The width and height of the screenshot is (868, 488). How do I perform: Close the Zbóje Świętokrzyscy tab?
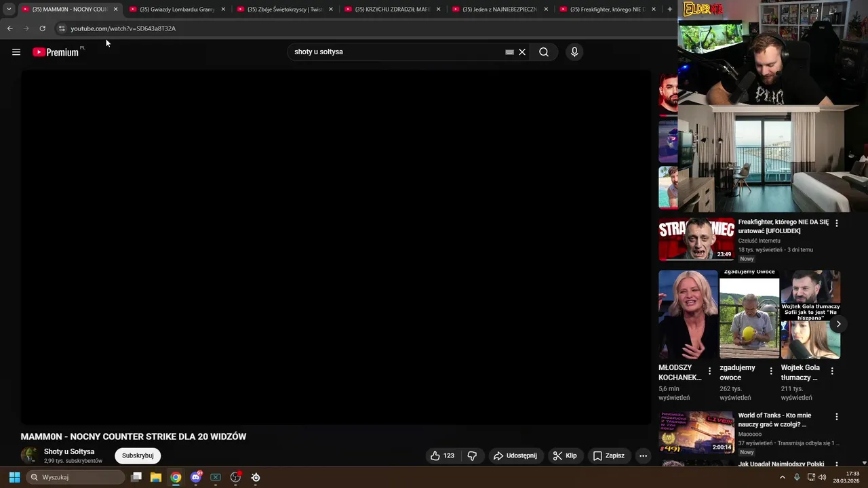(331, 9)
